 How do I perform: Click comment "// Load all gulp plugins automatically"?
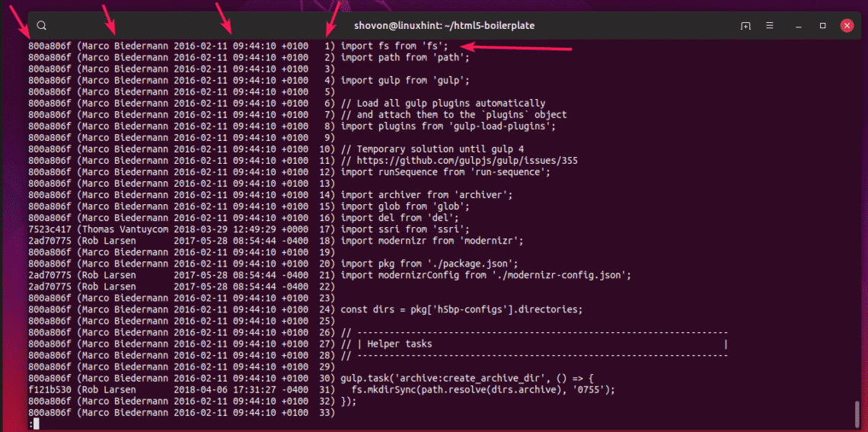tap(443, 103)
